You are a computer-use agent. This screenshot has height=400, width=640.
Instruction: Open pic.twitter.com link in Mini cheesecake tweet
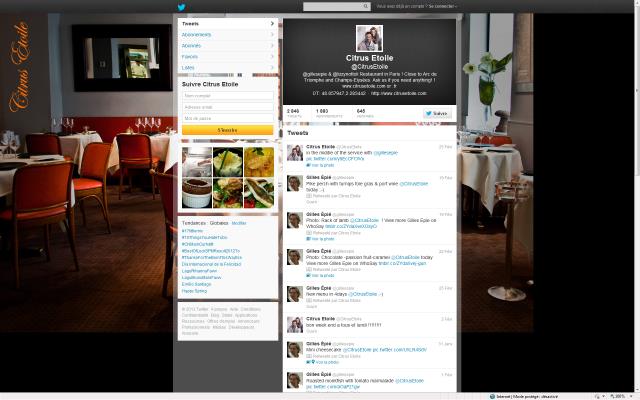click(x=400, y=350)
